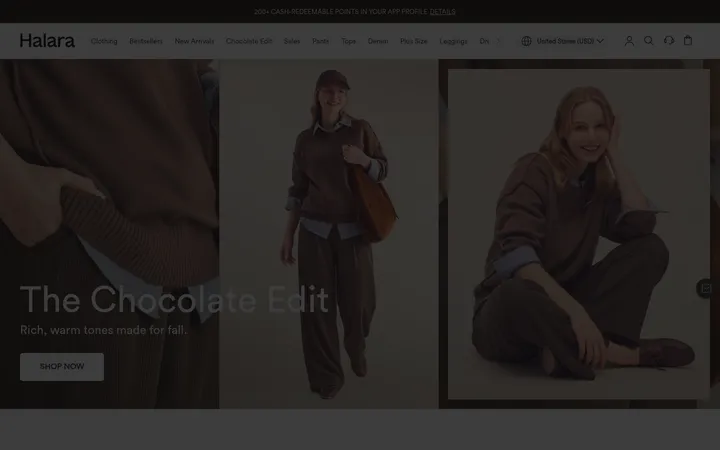Open the Clothing menu

click(x=104, y=41)
